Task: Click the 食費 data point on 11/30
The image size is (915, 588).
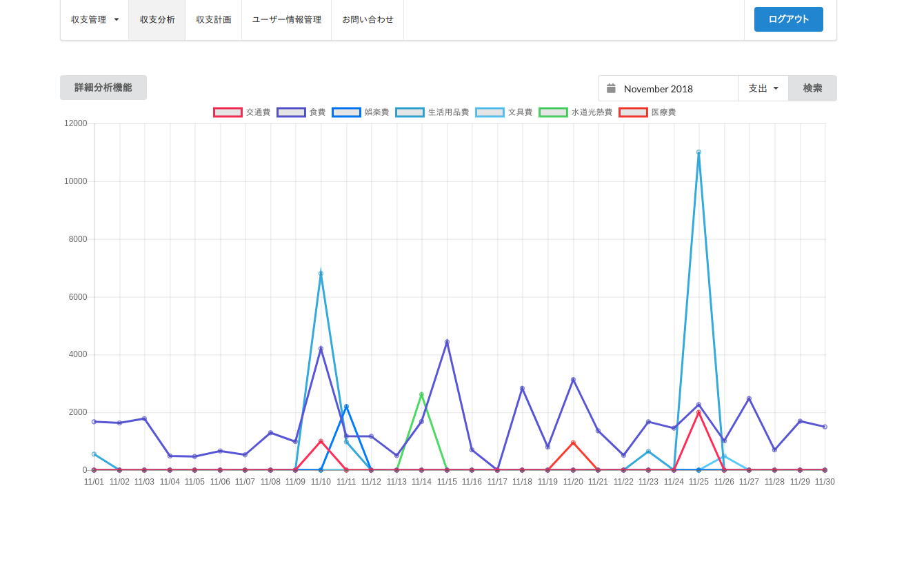Action: coord(825,427)
